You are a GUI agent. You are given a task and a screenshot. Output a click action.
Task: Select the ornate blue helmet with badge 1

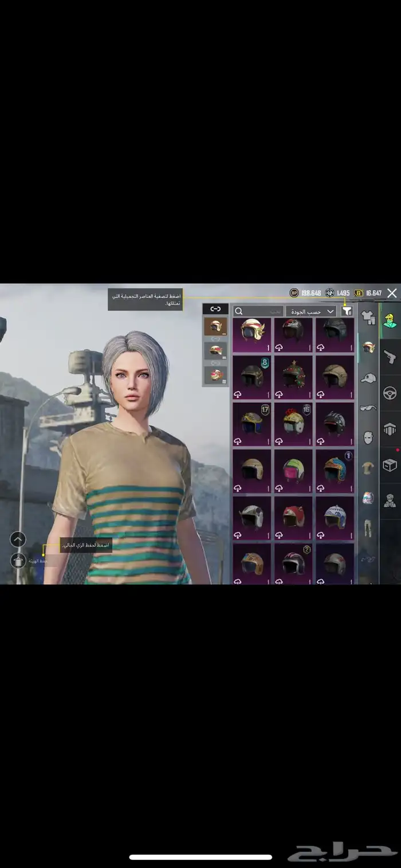pyautogui.click(x=335, y=471)
